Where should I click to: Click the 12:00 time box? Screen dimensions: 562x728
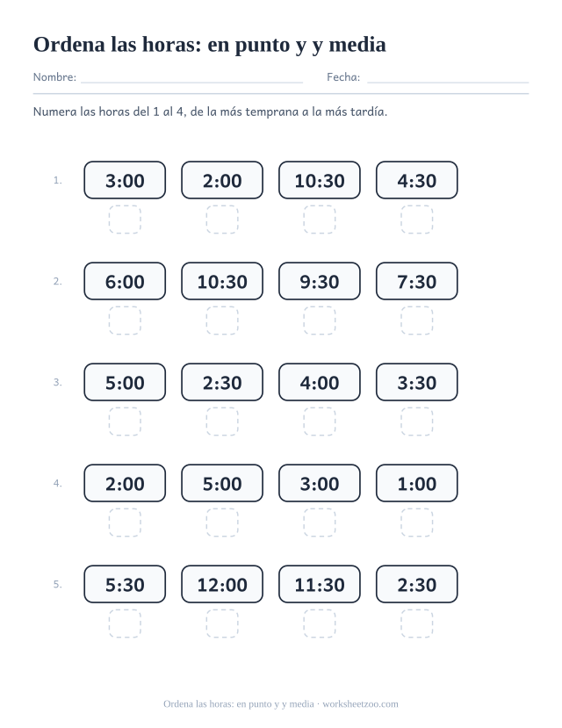pos(222,584)
